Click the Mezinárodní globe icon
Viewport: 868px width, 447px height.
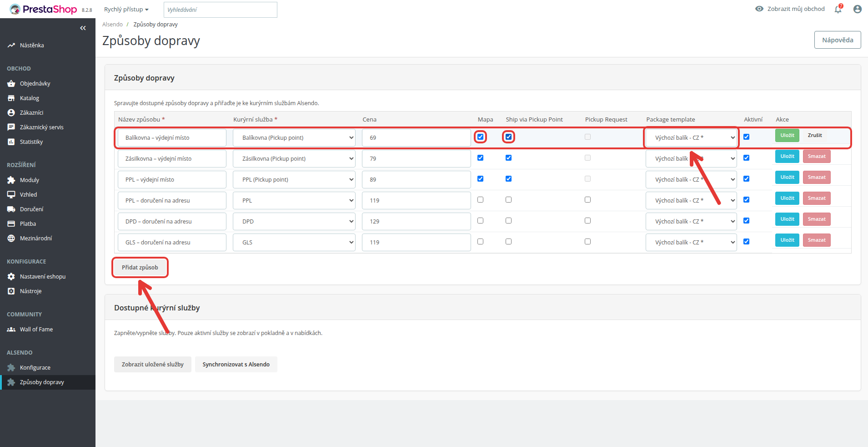click(x=11, y=239)
